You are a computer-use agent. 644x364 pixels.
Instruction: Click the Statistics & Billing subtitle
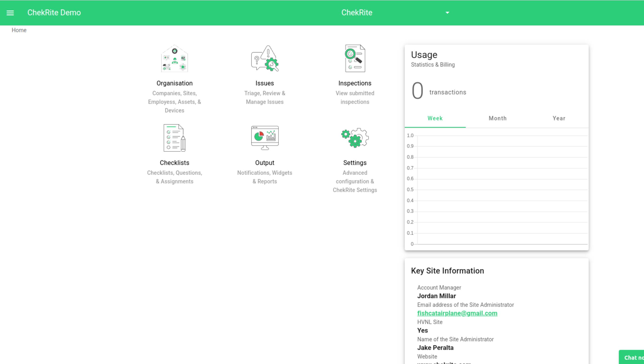(433, 65)
